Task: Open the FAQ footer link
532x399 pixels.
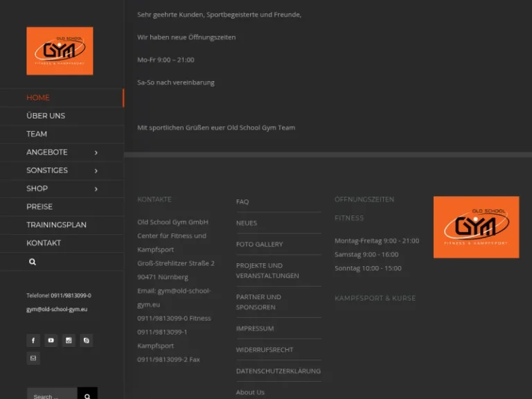Action: tap(242, 202)
